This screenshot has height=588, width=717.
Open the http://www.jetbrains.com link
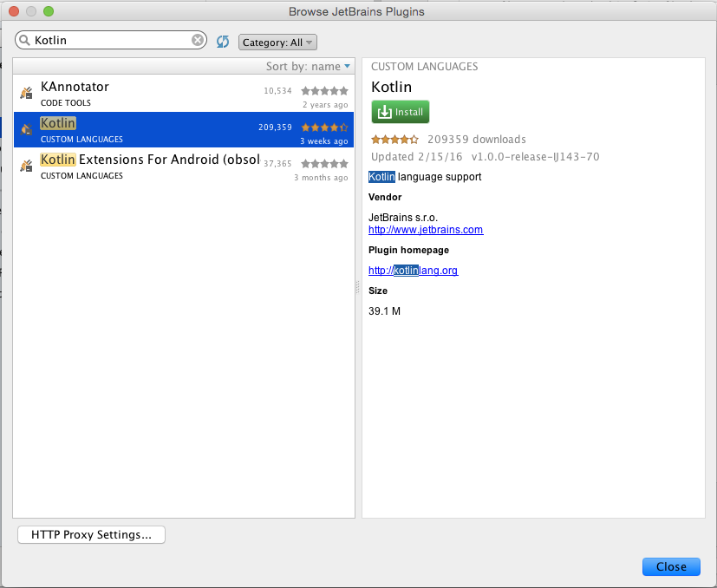426,230
